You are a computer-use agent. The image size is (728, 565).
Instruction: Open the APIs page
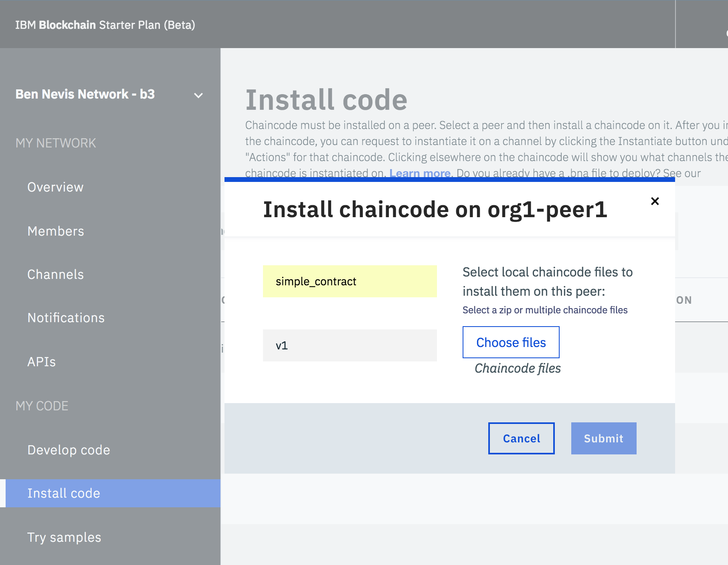(41, 362)
